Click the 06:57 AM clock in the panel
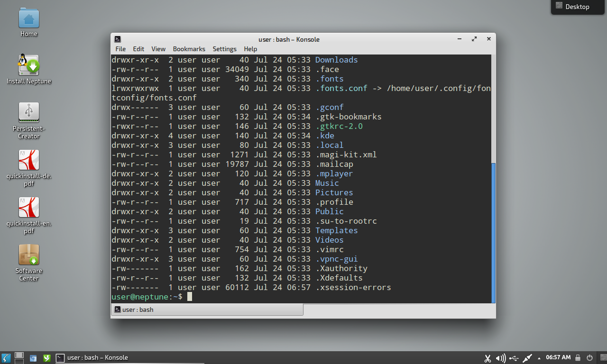This screenshot has width=607, height=364. [x=558, y=358]
